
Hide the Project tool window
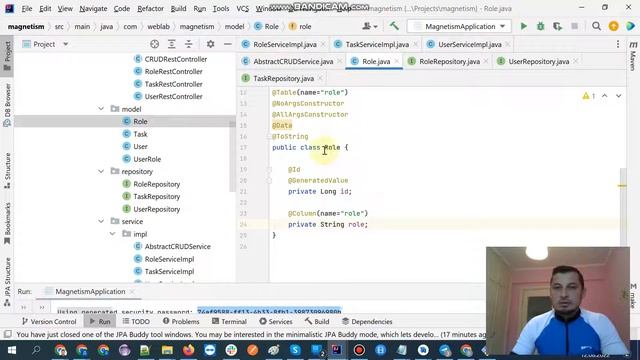point(228,44)
